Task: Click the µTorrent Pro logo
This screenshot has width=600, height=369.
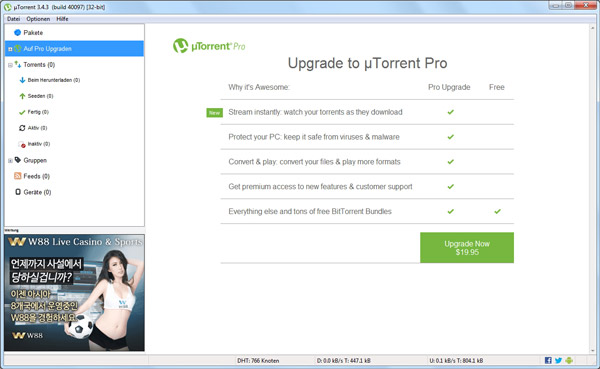Action: 209,46
